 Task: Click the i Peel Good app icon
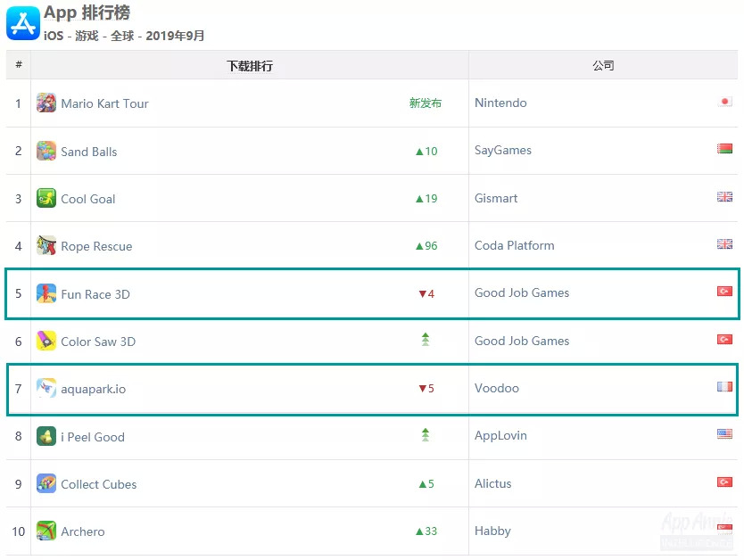pos(46,437)
